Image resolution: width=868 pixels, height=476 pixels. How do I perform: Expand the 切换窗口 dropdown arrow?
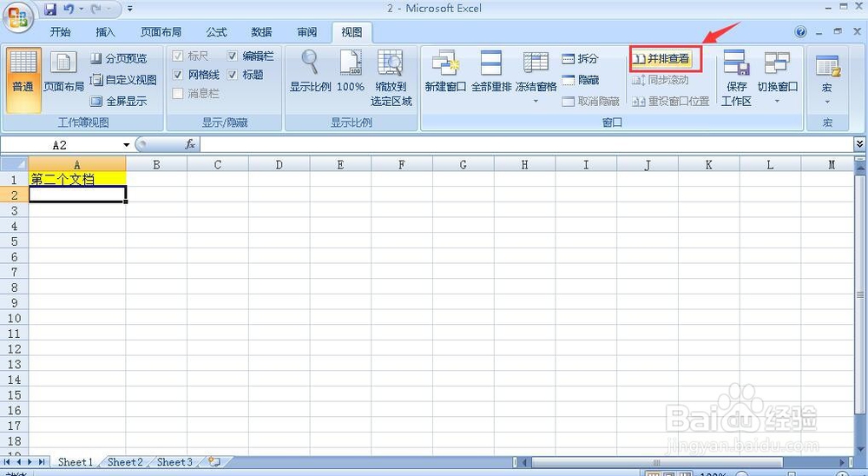pos(777,102)
